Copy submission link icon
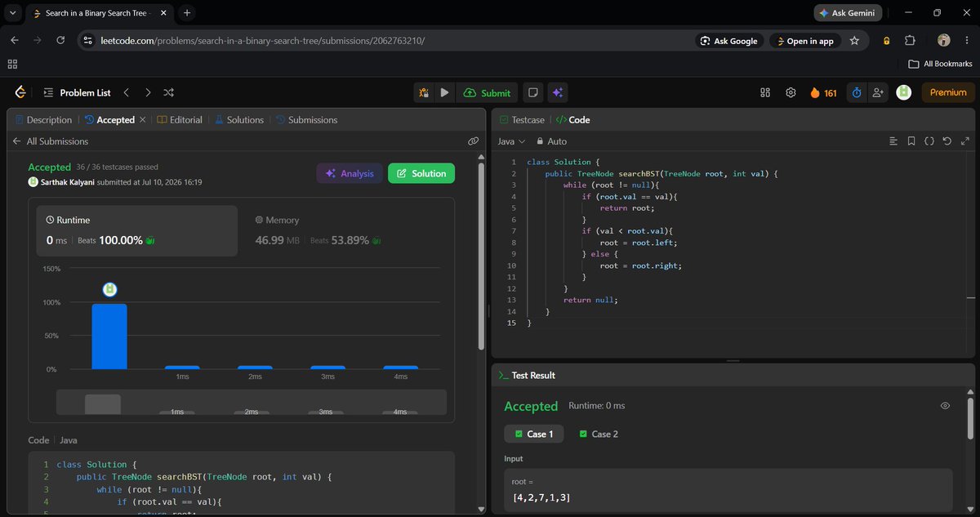The width and height of the screenshot is (980, 517). [x=473, y=141]
